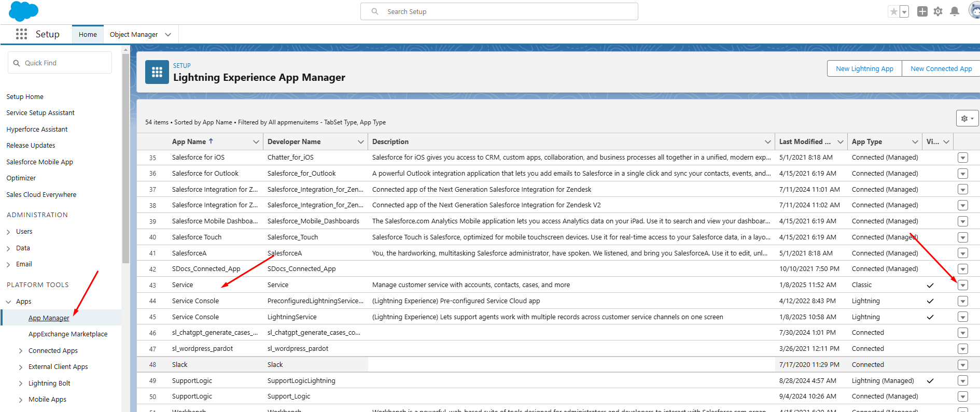Click the Global Actions plus icon

pyautogui.click(x=922, y=11)
